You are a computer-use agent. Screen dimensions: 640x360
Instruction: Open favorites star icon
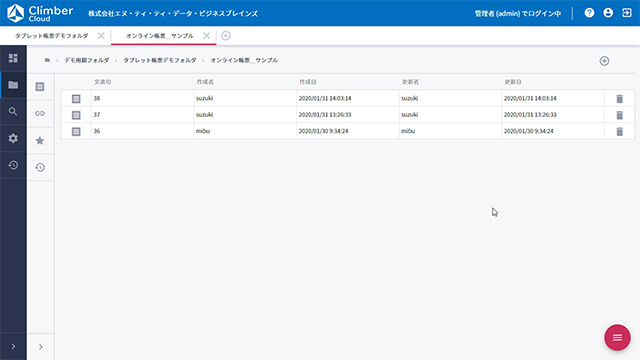pos(40,141)
